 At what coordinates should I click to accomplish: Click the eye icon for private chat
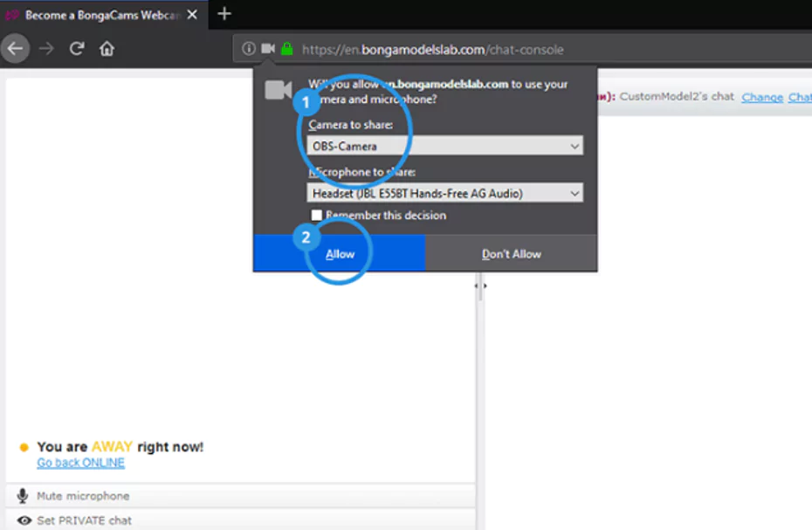[24, 520]
